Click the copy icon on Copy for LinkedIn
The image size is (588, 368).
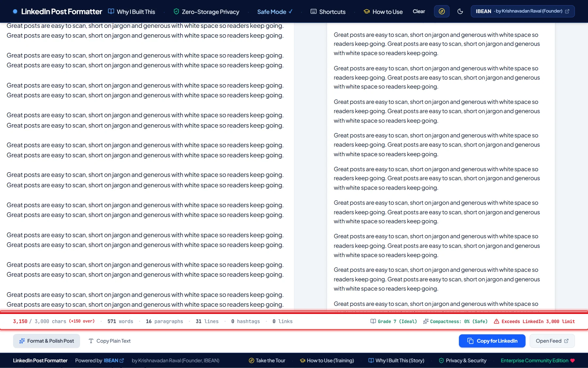[470, 341]
